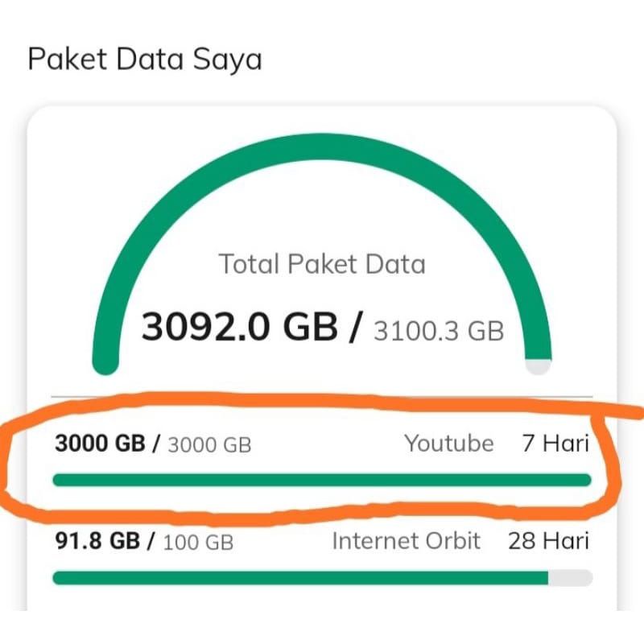644x644 pixels.
Task: Open details for the 91.8 GB Orbit quota
Action: (x=105, y=541)
